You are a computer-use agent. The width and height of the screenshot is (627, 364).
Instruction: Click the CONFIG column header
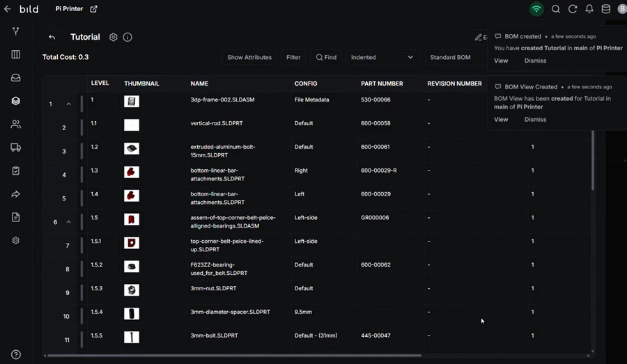click(x=306, y=84)
